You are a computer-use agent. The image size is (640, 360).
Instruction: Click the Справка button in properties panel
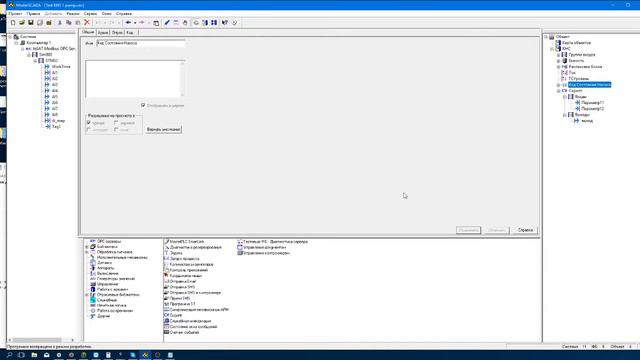pos(525,230)
